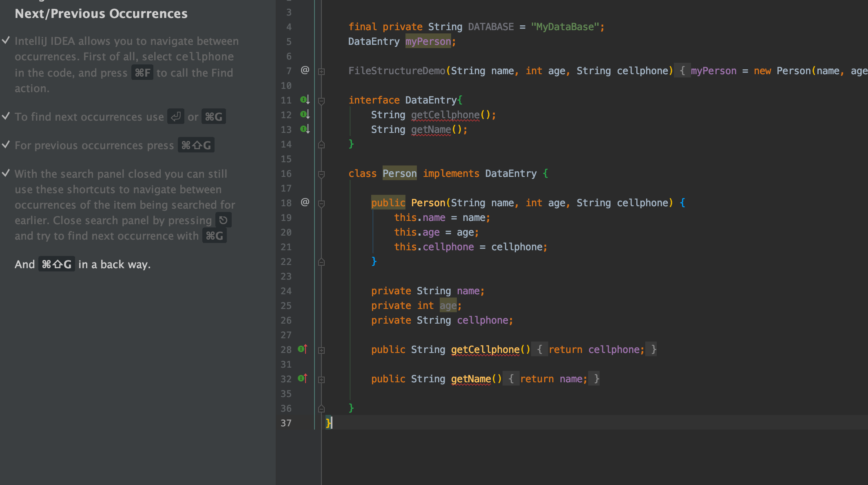The width and height of the screenshot is (868, 485).
Task: Click 'this.age' on line 20
Action: [417, 232]
